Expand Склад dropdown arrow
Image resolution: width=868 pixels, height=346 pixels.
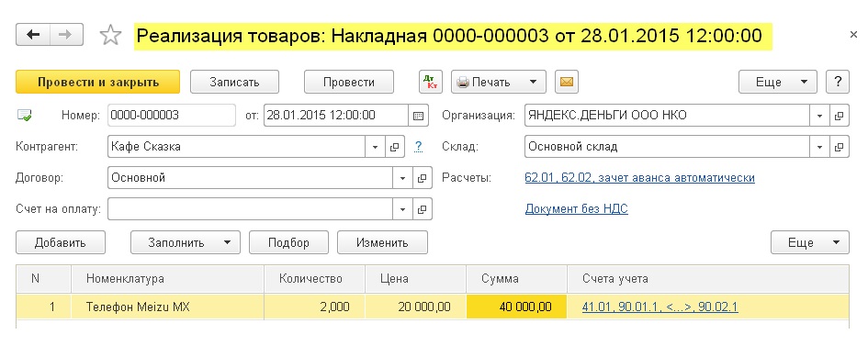(820, 147)
